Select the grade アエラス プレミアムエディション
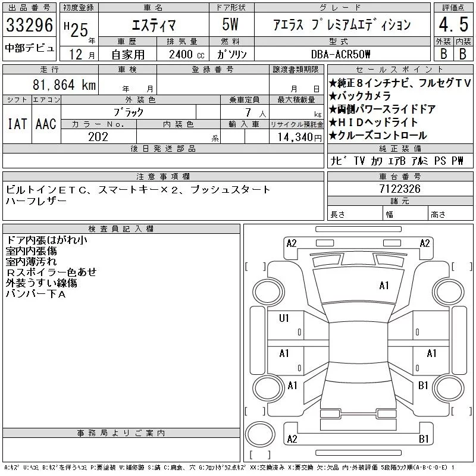This screenshot has height=476, width=476. point(341,25)
